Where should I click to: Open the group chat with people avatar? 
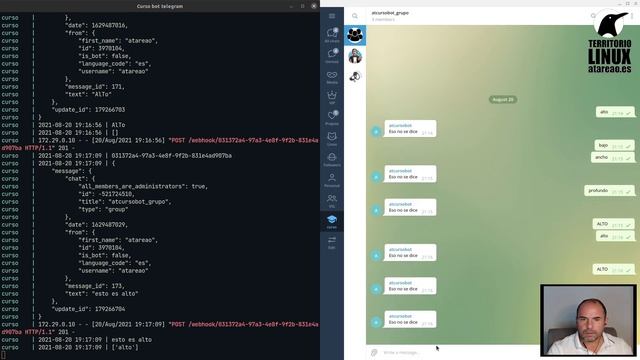click(355, 35)
